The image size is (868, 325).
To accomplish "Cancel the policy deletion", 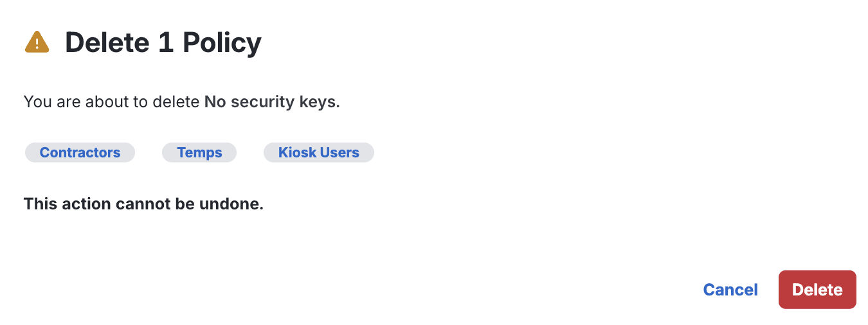I will point(730,290).
